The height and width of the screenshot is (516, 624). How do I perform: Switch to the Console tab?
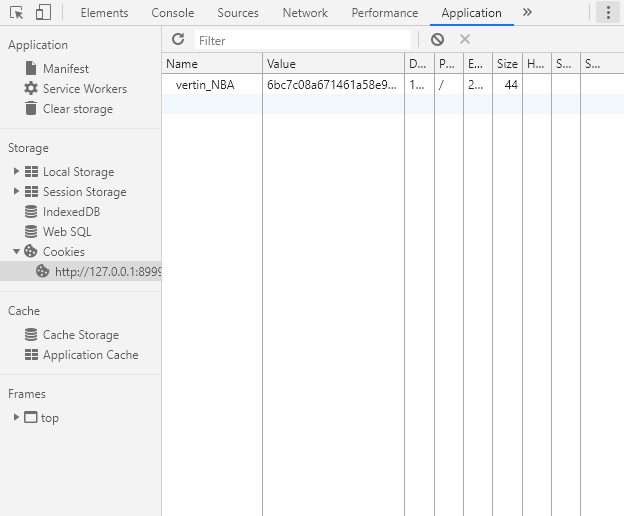tap(173, 13)
